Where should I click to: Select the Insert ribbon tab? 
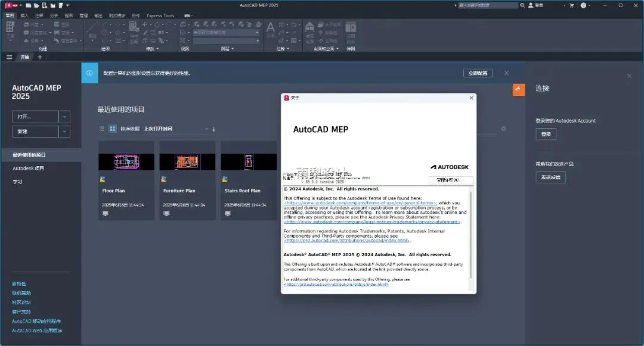24,15
